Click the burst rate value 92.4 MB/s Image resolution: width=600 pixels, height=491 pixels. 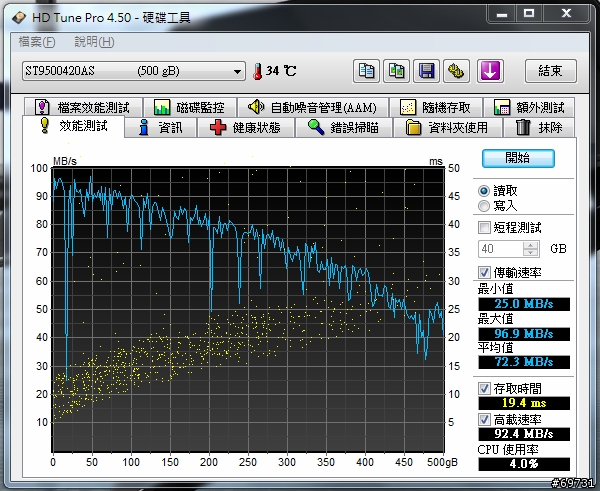pos(524,434)
